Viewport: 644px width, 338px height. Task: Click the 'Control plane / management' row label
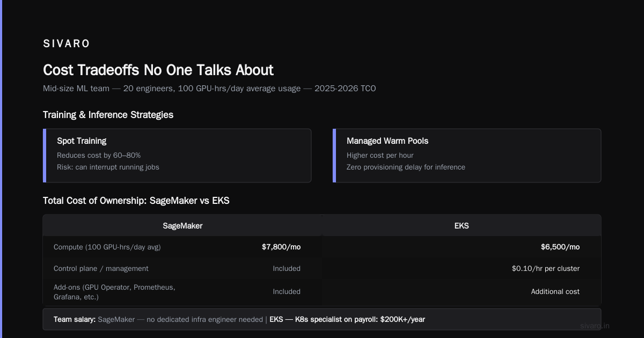(x=101, y=268)
